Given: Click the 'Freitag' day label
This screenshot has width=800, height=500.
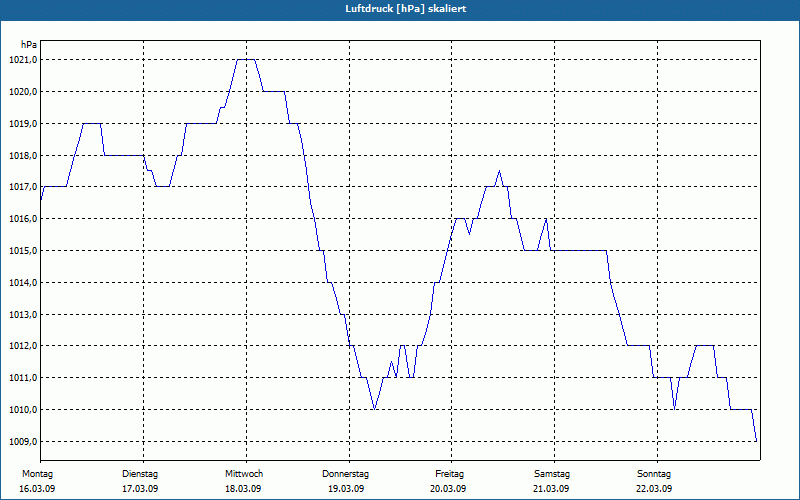Looking at the screenshot, I should [x=449, y=474].
